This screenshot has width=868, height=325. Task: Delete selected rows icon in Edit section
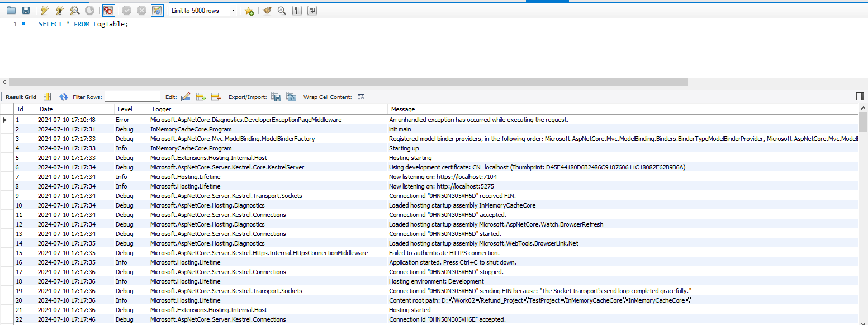click(x=216, y=97)
